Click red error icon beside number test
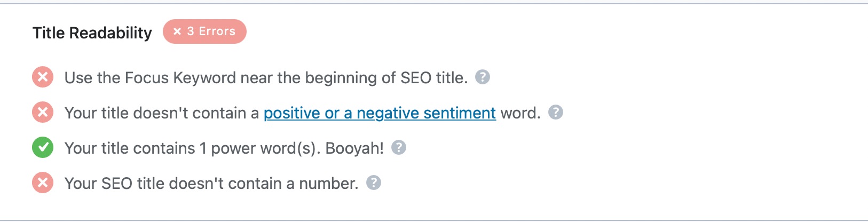 43,183
